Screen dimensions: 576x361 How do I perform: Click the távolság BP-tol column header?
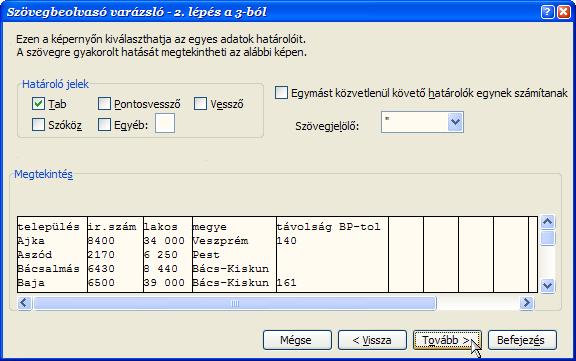[x=328, y=227]
